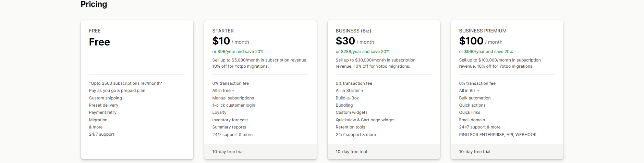Click the STARTER plan name
644x163 pixels.
click(x=223, y=31)
